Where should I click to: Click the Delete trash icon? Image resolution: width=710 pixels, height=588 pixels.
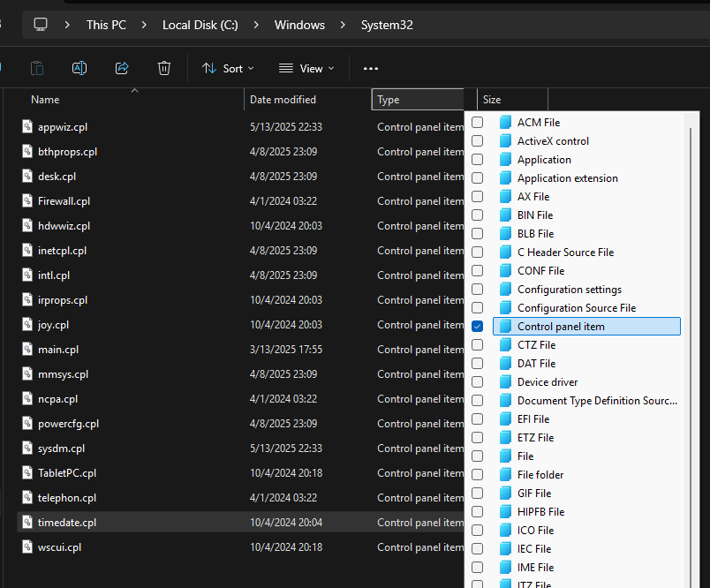point(164,68)
